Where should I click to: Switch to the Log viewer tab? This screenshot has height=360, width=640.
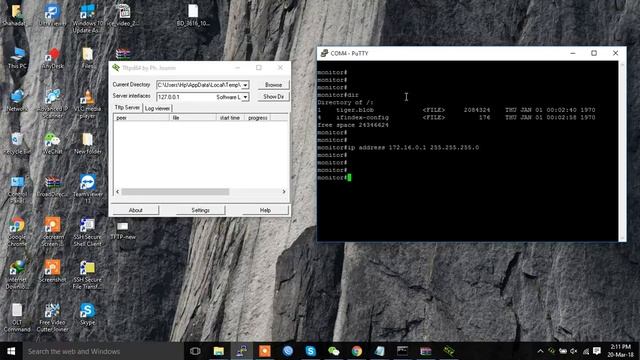tap(157, 108)
